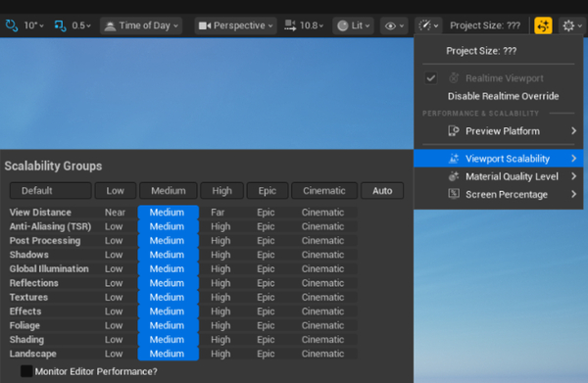Open camera speed 10.8 dropdown
Image resolution: width=588 pixels, height=383 pixels.
pos(304,25)
